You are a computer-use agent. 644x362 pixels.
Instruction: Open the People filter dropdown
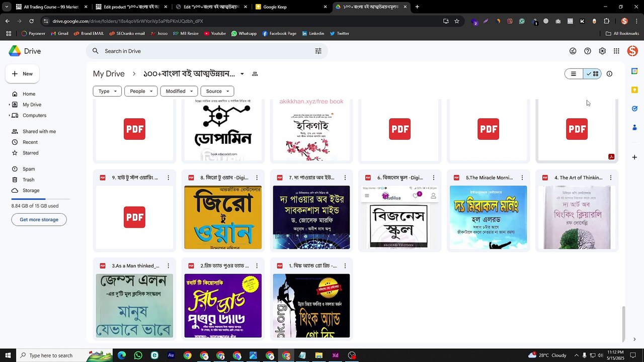141,91
